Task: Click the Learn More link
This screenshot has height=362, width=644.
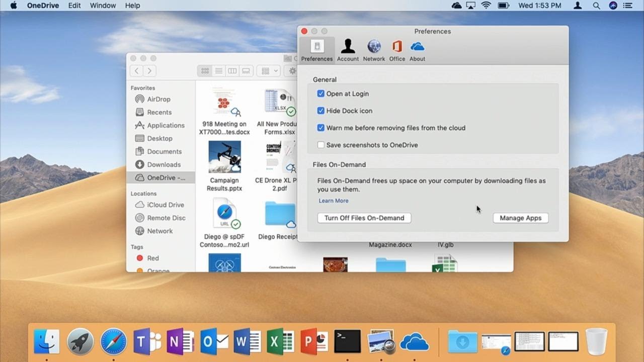Action: click(x=334, y=201)
